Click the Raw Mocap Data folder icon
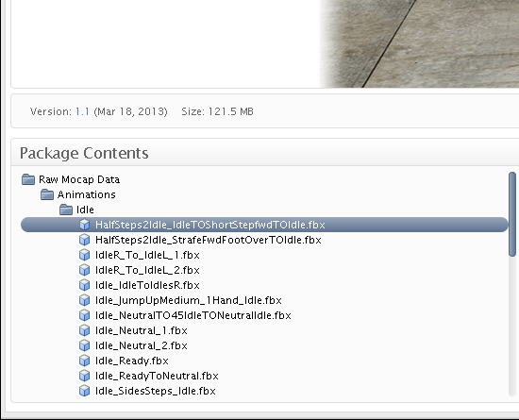The image size is (519, 420). [x=28, y=179]
